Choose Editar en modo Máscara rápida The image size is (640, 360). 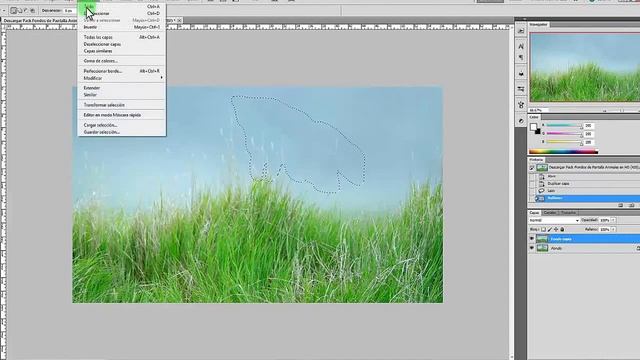click(x=122, y=115)
